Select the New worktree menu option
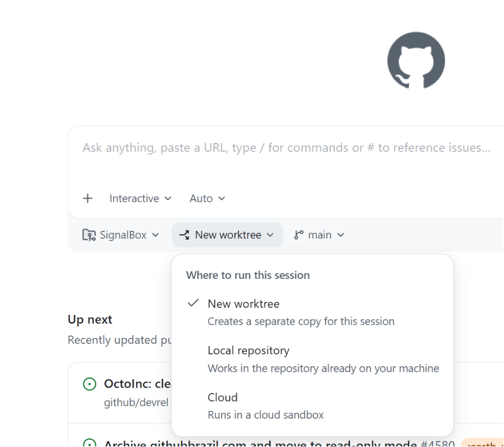 [313, 312]
